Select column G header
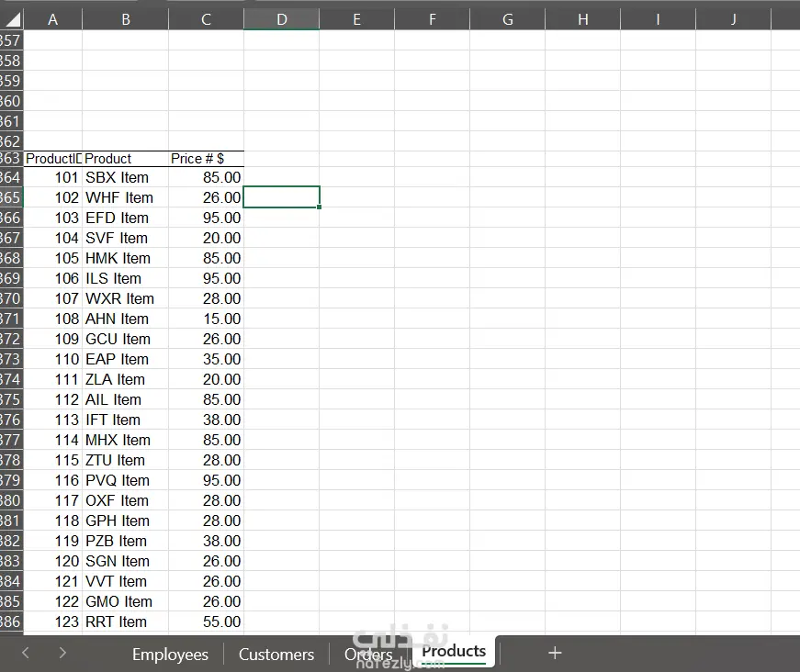This screenshot has width=800, height=672. pos(508,19)
